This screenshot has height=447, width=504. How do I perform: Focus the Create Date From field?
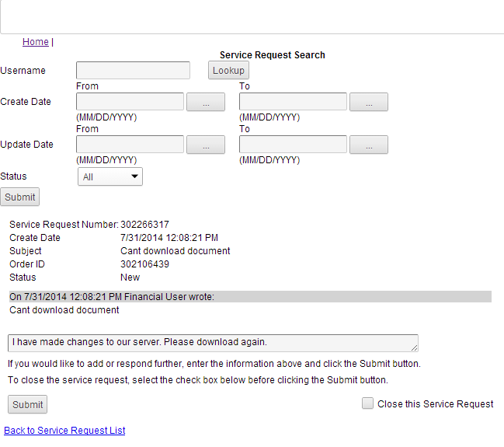(130, 102)
